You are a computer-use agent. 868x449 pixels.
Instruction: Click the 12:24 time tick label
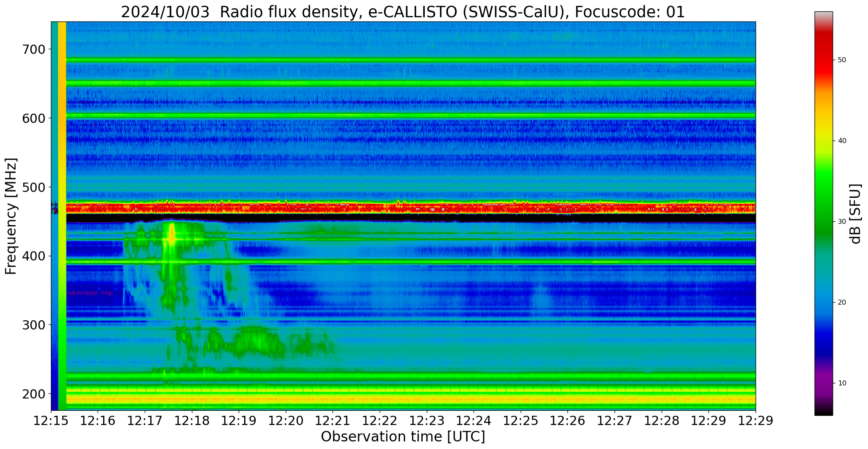coord(474,421)
